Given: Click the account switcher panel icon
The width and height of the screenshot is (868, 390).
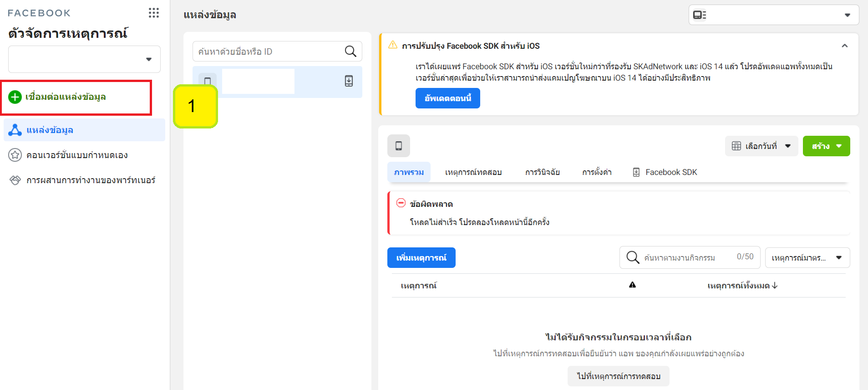Looking at the screenshot, I should (700, 15).
